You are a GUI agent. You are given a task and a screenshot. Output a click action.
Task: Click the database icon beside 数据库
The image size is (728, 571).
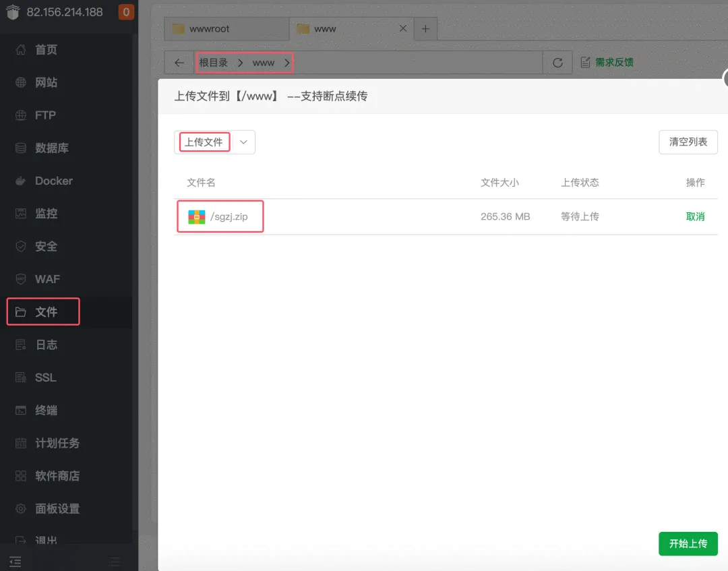pyautogui.click(x=21, y=148)
